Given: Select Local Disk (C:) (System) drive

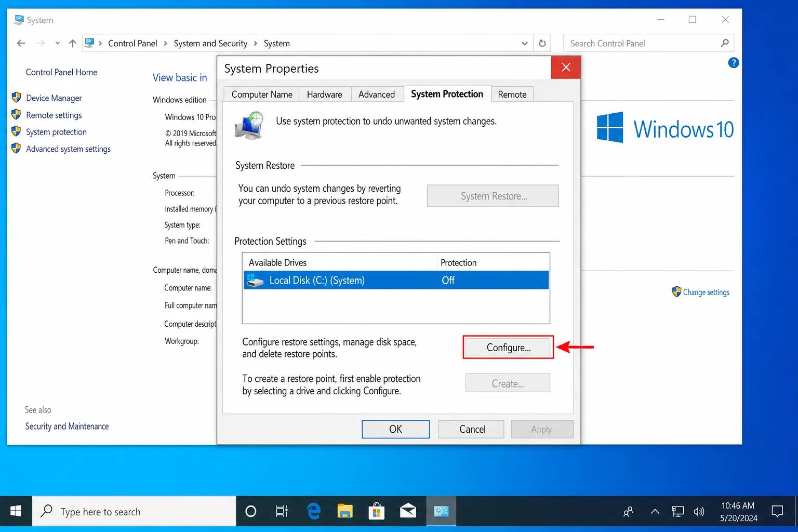Looking at the screenshot, I should click(x=396, y=281).
